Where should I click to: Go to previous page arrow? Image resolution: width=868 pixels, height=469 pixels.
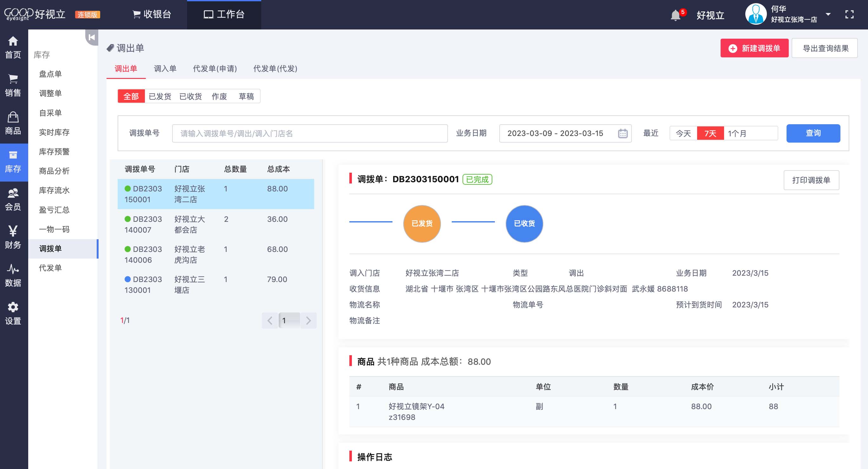coord(270,320)
